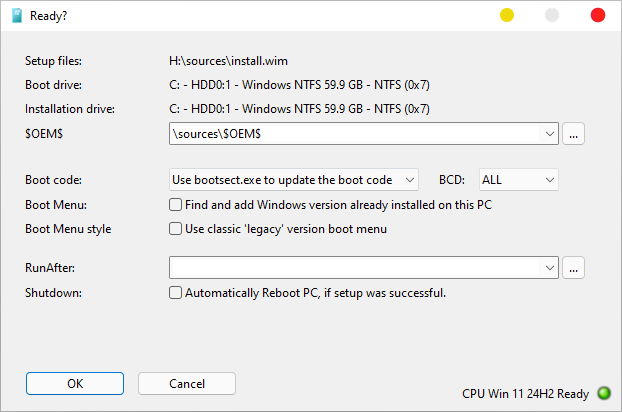The width and height of the screenshot is (622, 412).
Task: Enable automatic reboot after successful setup
Action: (176, 293)
